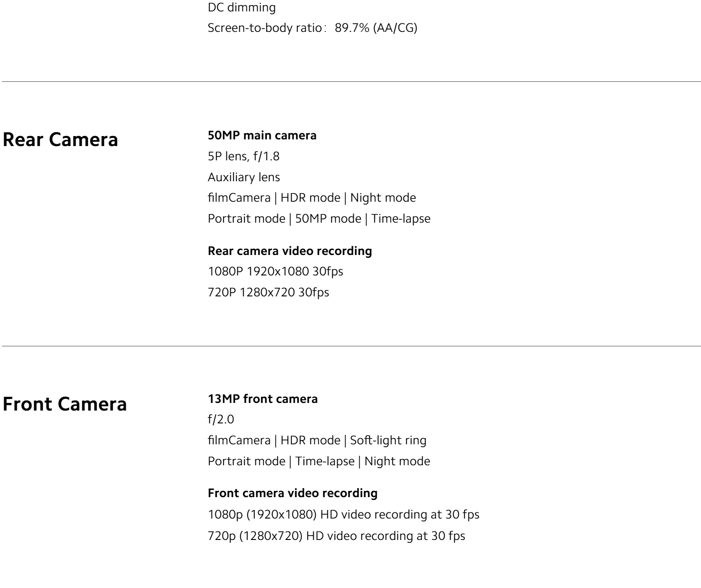
Task: Click the 'f/2.0' aperture text
Action: [x=221, y=420]
